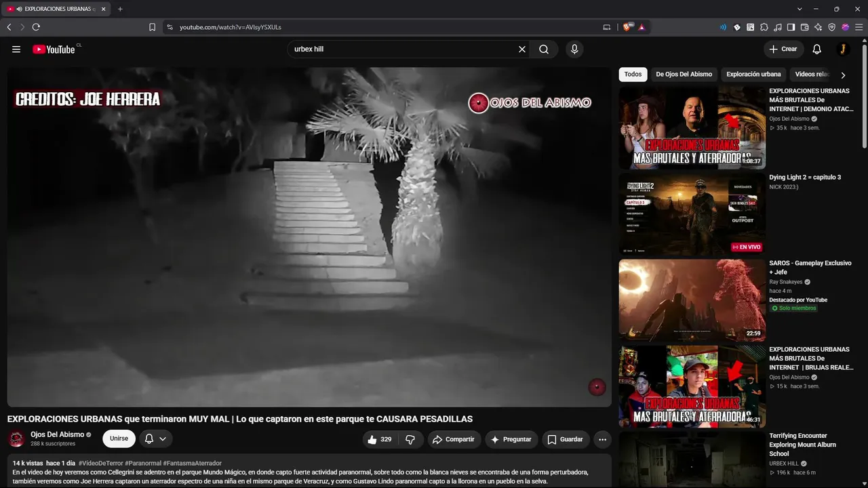Screen dimensions: 868x488
Task: Reload the current page
Action: click(x=36, y=27)
